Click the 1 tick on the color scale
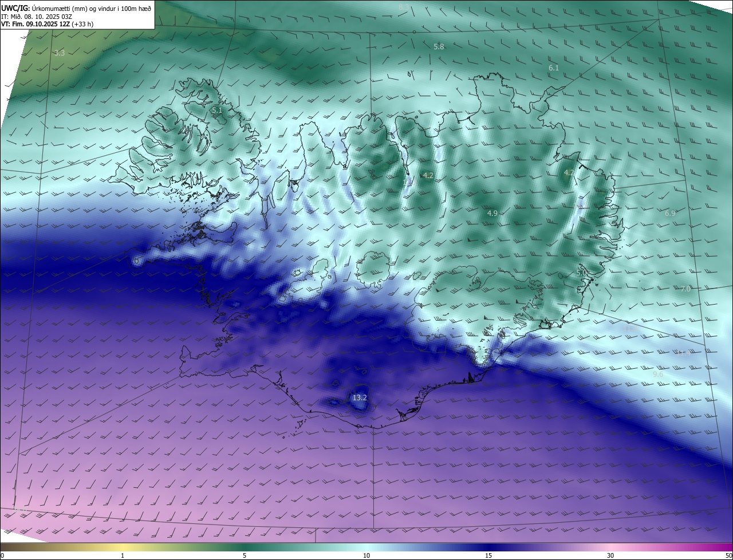733x560 pixels. coord(123,555)
